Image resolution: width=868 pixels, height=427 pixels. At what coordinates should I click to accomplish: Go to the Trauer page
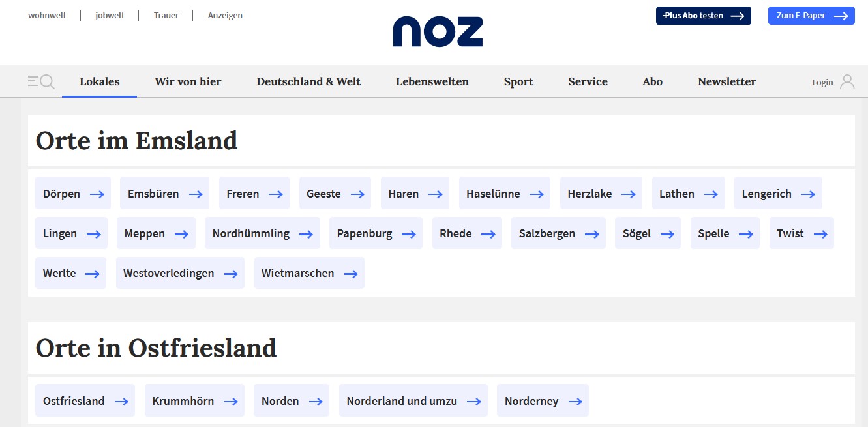click(166, 16)
